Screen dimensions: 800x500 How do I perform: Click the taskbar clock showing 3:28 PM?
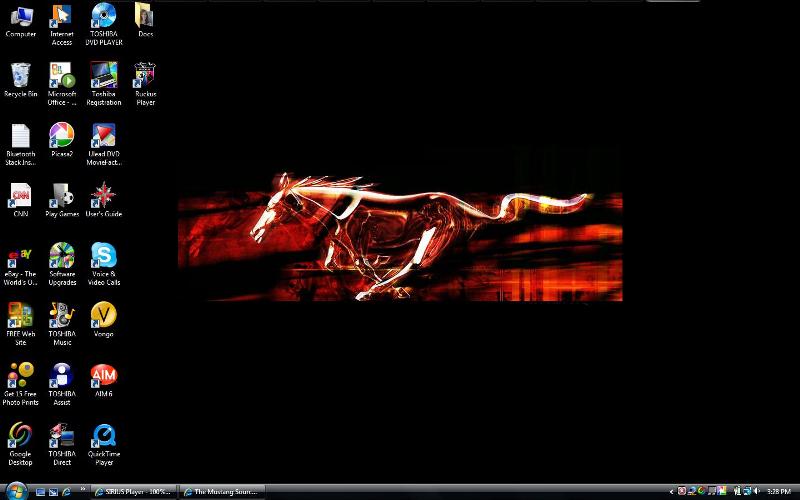tap(778, 492)
